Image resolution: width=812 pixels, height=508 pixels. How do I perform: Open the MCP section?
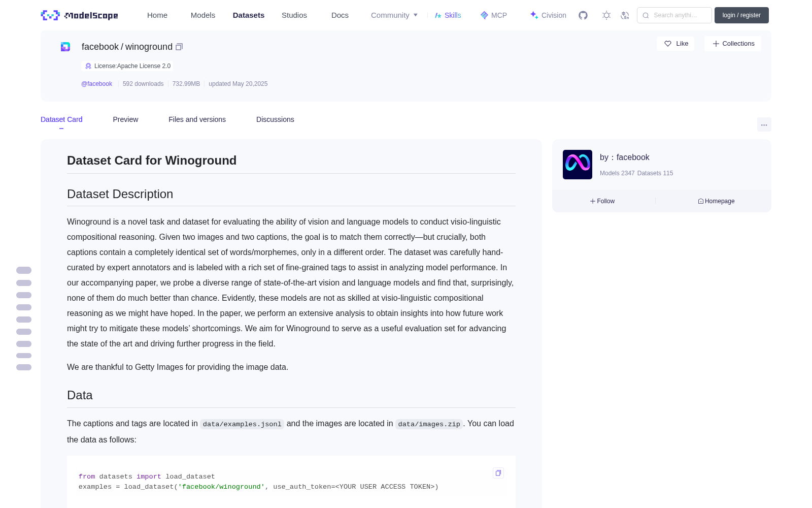493,15
